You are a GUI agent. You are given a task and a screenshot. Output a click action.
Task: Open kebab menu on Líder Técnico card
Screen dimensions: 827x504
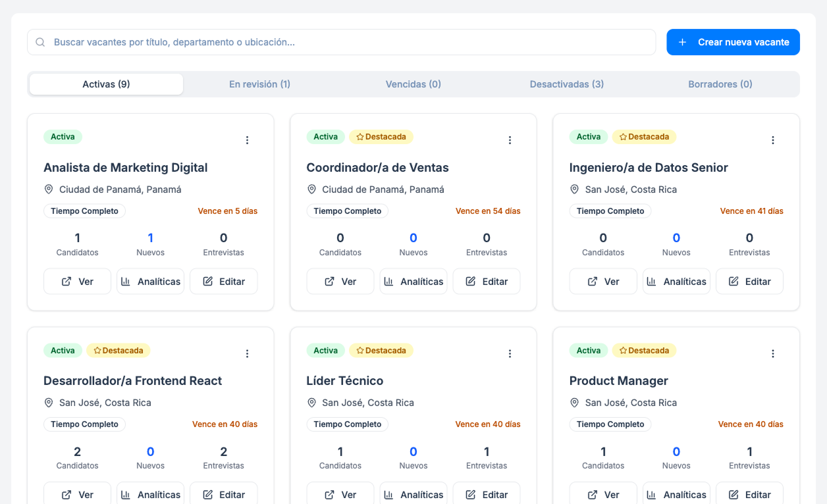(x=510, y=354)
